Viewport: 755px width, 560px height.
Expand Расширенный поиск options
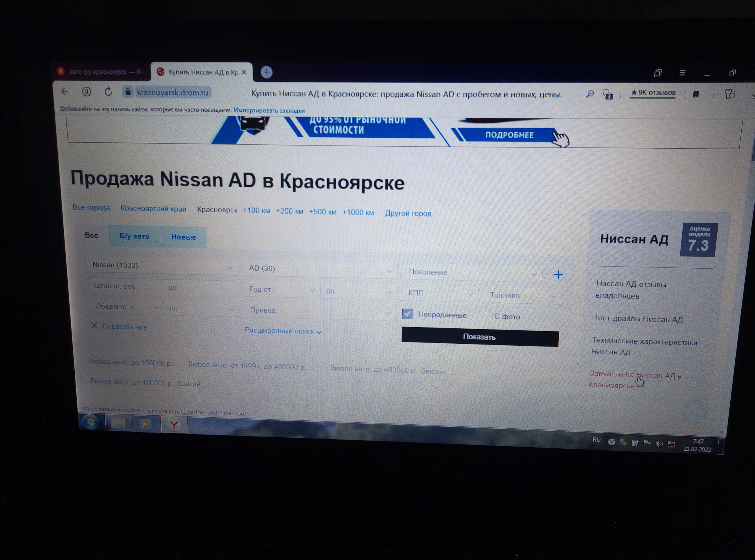click(283, 331)
